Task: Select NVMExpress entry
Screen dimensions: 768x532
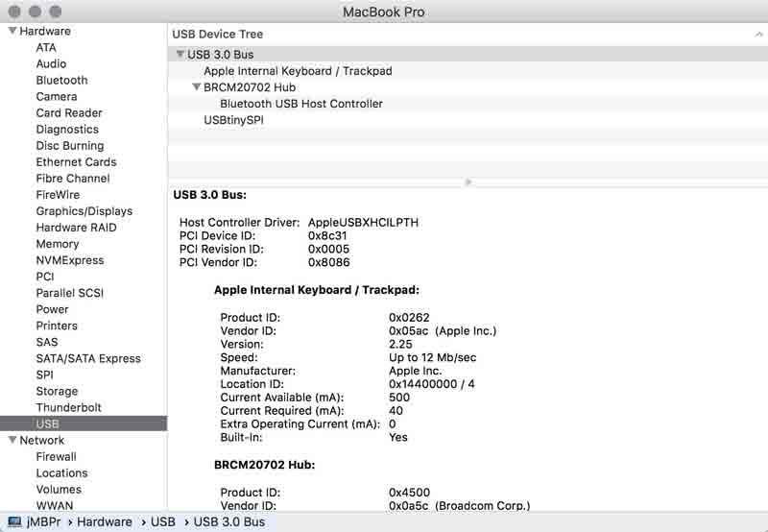Action: [x=69, y=260]
